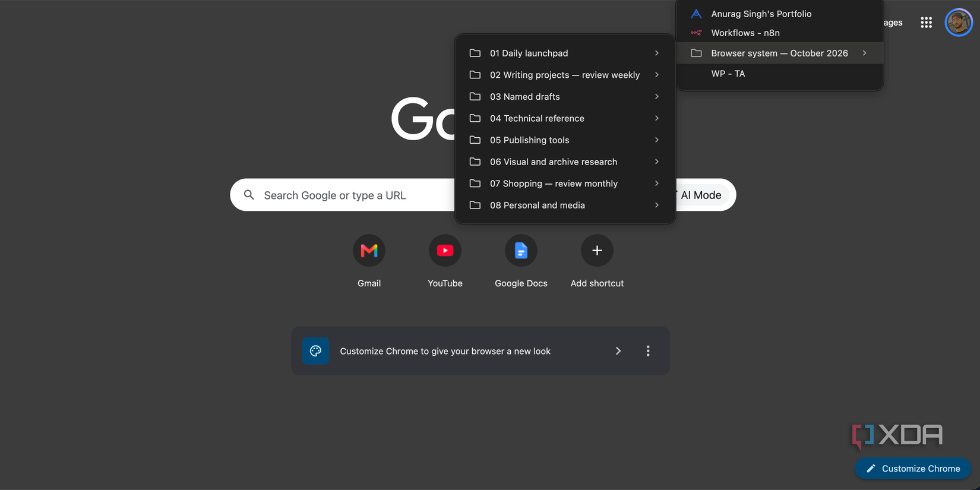980x490 pixels.
Task: Click the Add shortcut plus icon
Action: 597,251
